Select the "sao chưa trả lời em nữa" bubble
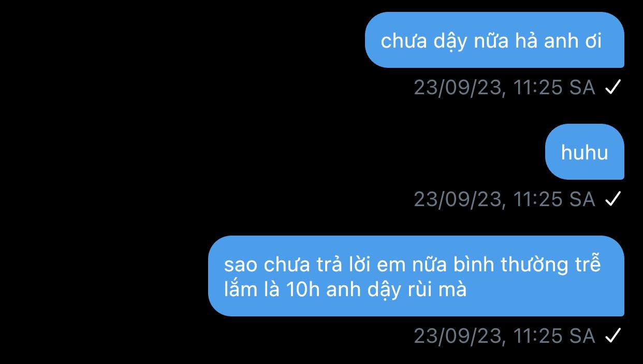Viewport: 643px width, 364px height. click(x=416, y=276)
